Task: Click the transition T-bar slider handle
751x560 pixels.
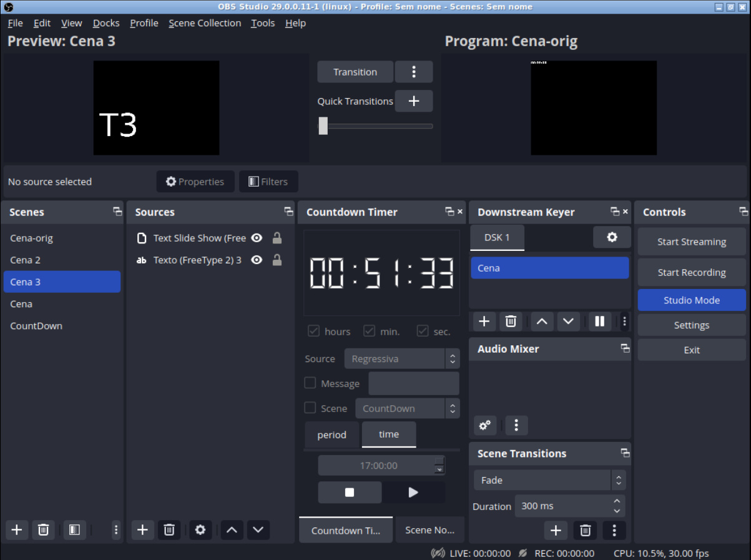Action: click(x=323, y=125)
